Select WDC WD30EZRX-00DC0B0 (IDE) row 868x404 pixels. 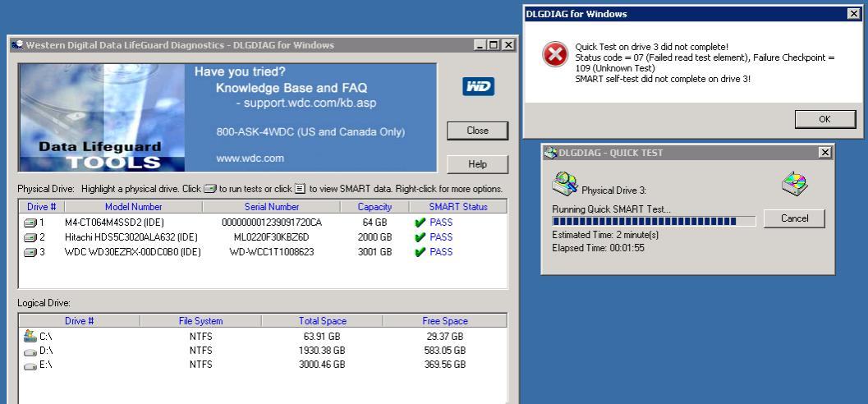(132, 252)
